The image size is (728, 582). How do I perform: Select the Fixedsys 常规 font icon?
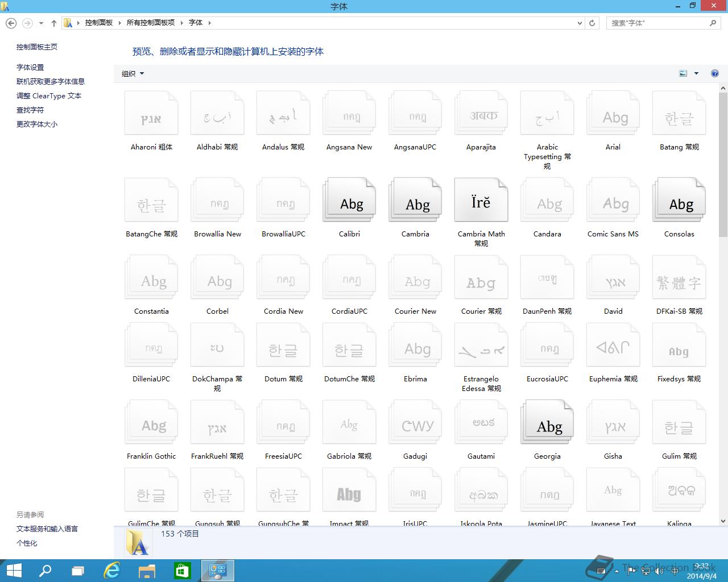[x=679, y=345]
